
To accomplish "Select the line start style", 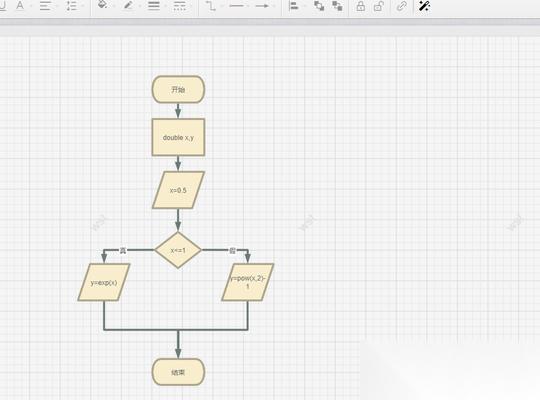I will (236, 6).
